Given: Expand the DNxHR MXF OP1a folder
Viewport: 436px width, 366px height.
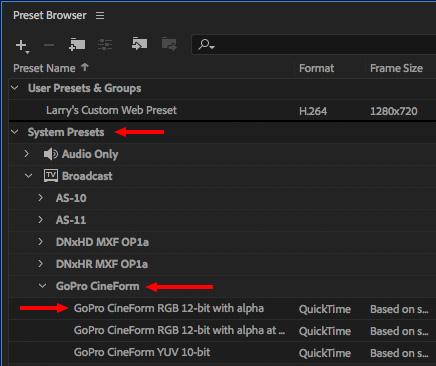Looking at the screenshot, I should pyautogui.click(x=41, y=264).
